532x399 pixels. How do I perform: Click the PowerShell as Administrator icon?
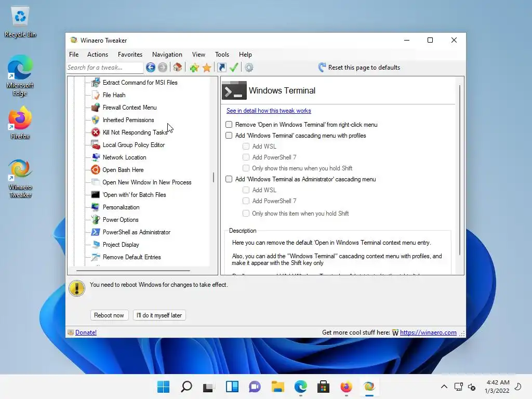pos(96,232)
